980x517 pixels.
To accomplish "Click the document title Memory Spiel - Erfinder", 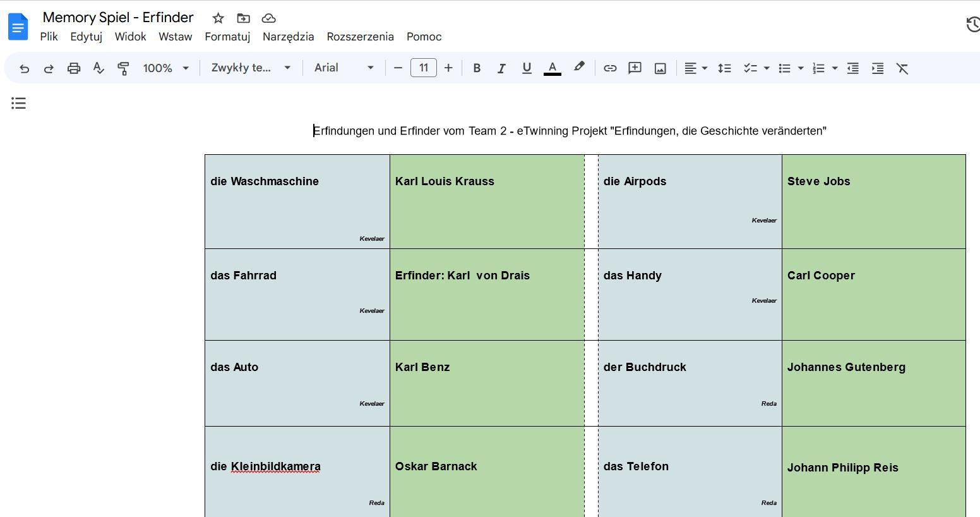I will pyautogui.click(x=118, y=18).
